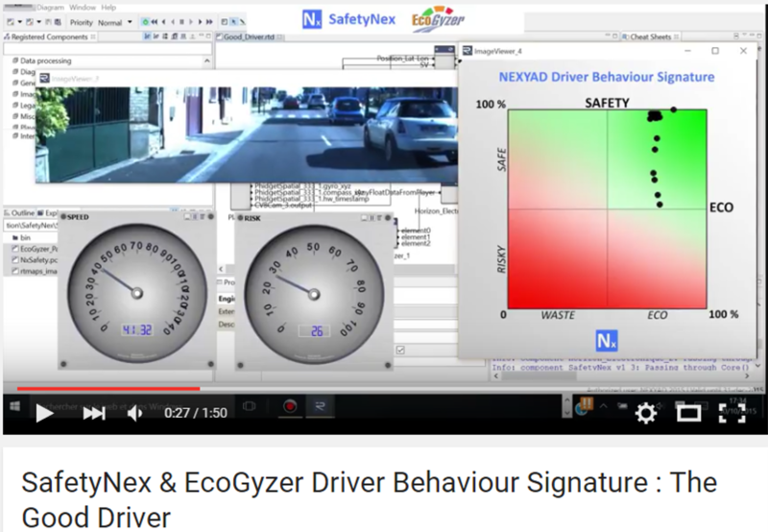Screen dimensions: 768x532
Task: Minimize the Registered Components panel
Action: 201,36
